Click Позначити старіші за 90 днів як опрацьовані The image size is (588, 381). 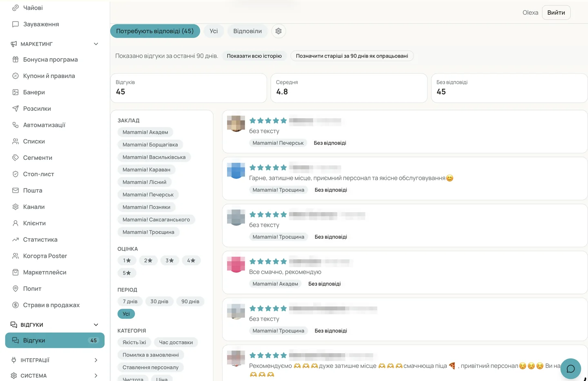click(x=352, y=56)
